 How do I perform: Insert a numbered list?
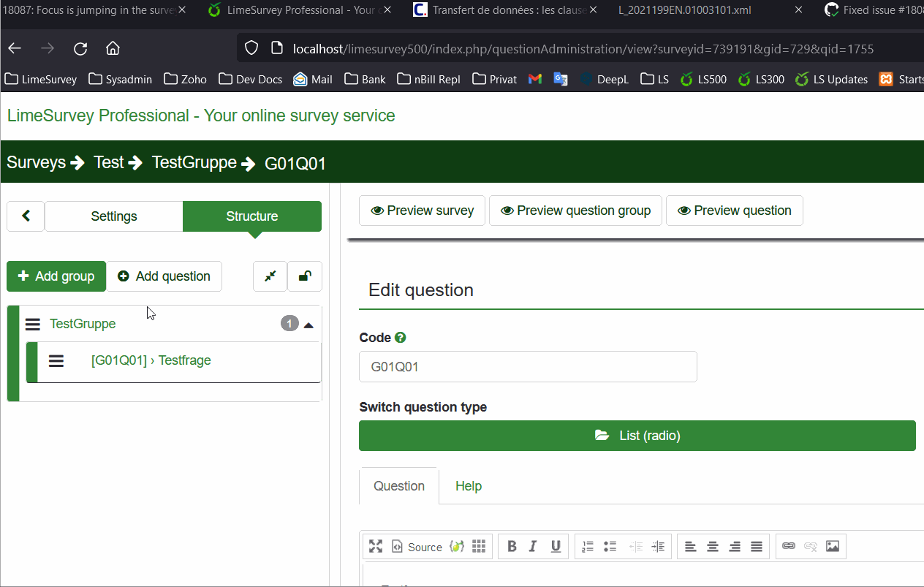coord(588,546)
